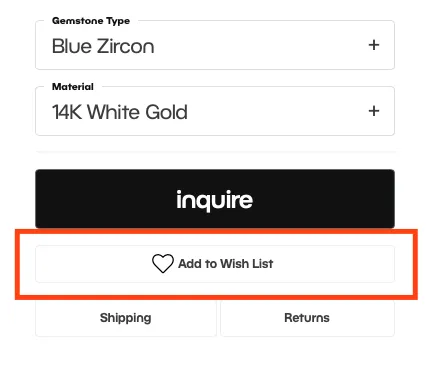Click the 14K White Gold value text
The width and height of the screenshot is (446, 366).
coord(120,112)
